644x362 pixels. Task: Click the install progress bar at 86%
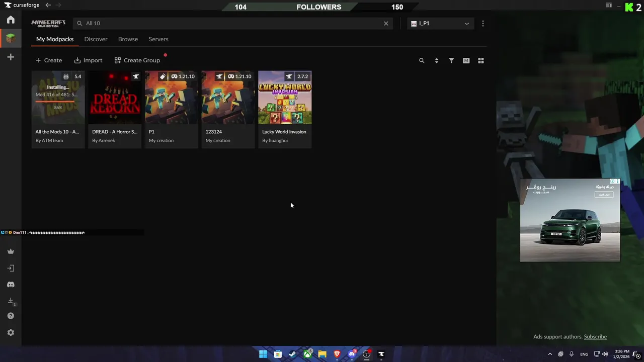55,102
